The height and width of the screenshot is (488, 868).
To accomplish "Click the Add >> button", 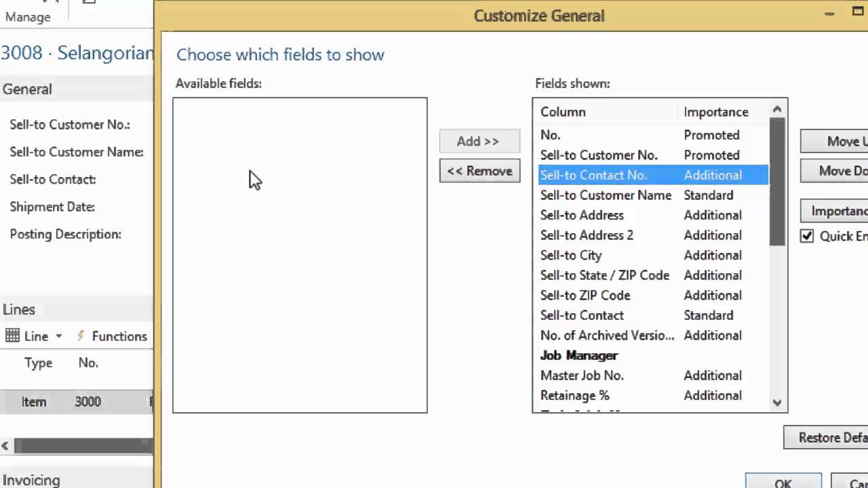I will pos(479,141).
